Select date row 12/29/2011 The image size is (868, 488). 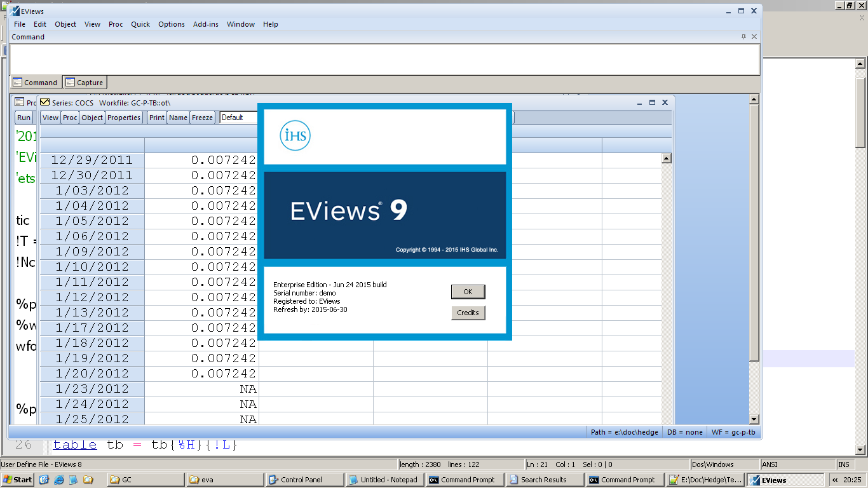click(92, 160)
